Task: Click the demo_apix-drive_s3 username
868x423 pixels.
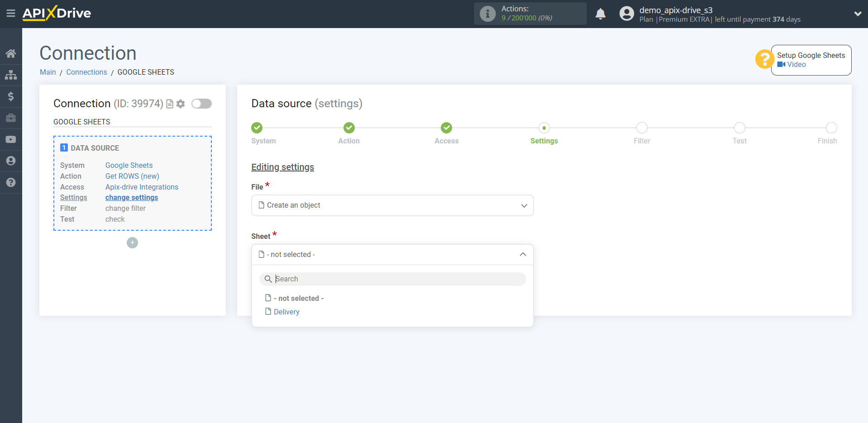Action: pos(676,10)
